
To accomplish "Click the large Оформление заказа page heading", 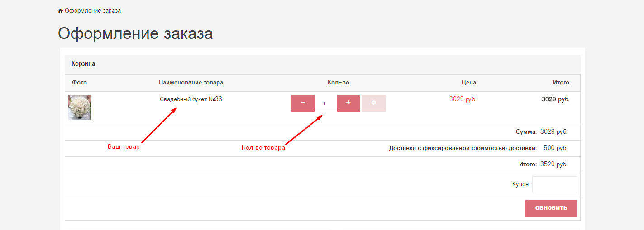I will (135, 34).
